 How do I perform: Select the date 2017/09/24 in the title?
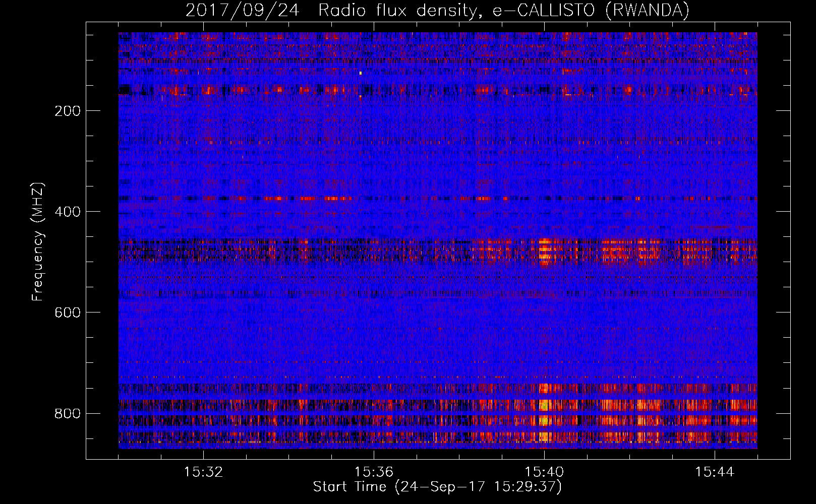click(x=242, y=11)
